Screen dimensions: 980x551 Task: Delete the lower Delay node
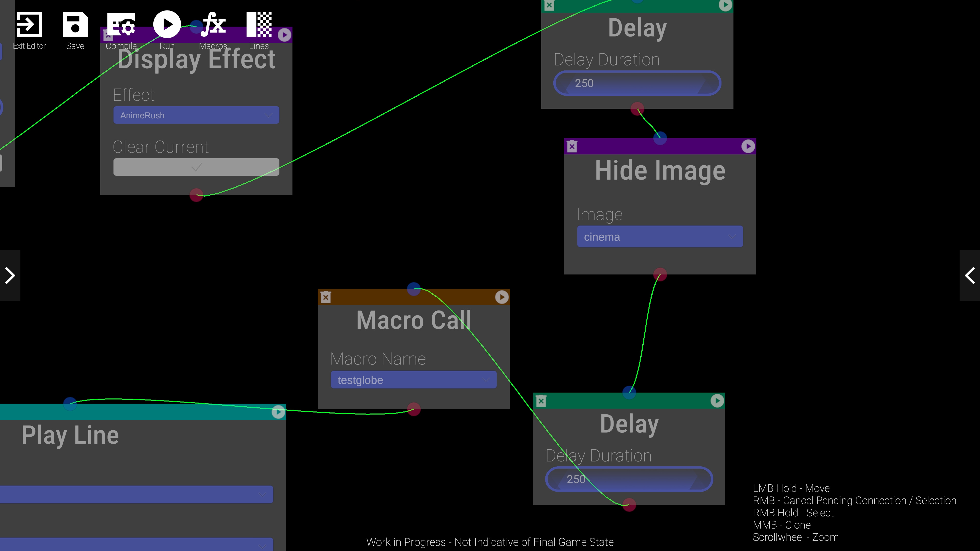click(541, 401)
